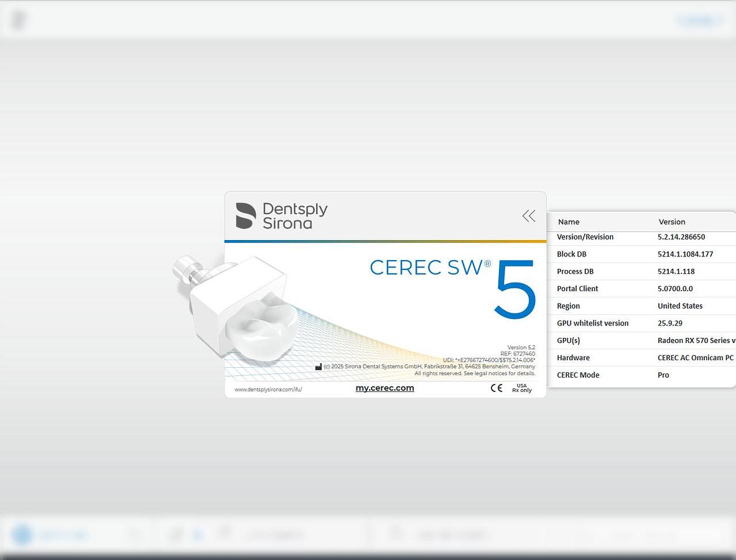
Task: Select the Hardware row label
Action: (x=573, y=358)
